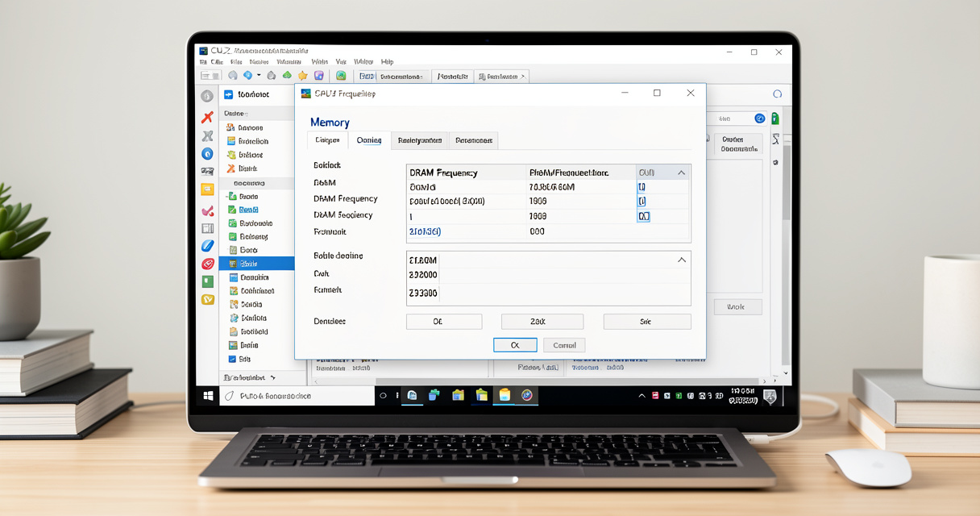Click the 292000 value in lower list

click(x=424, y=275)
